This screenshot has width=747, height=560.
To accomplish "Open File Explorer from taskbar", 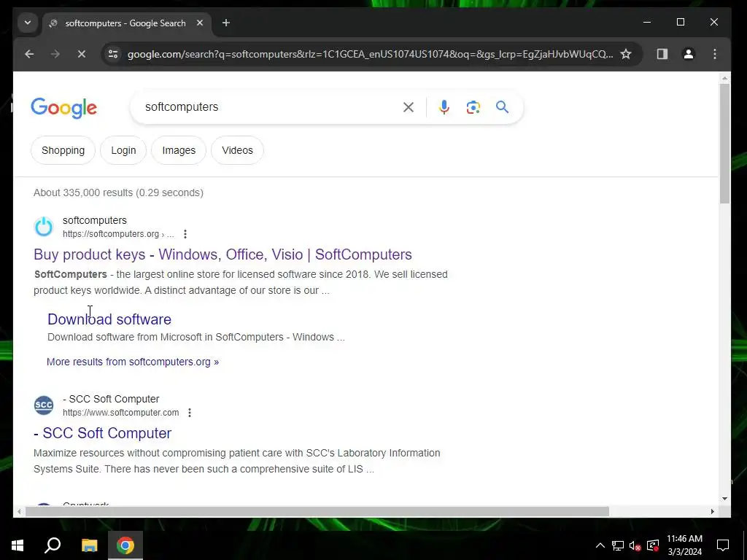I will (89, 545).
